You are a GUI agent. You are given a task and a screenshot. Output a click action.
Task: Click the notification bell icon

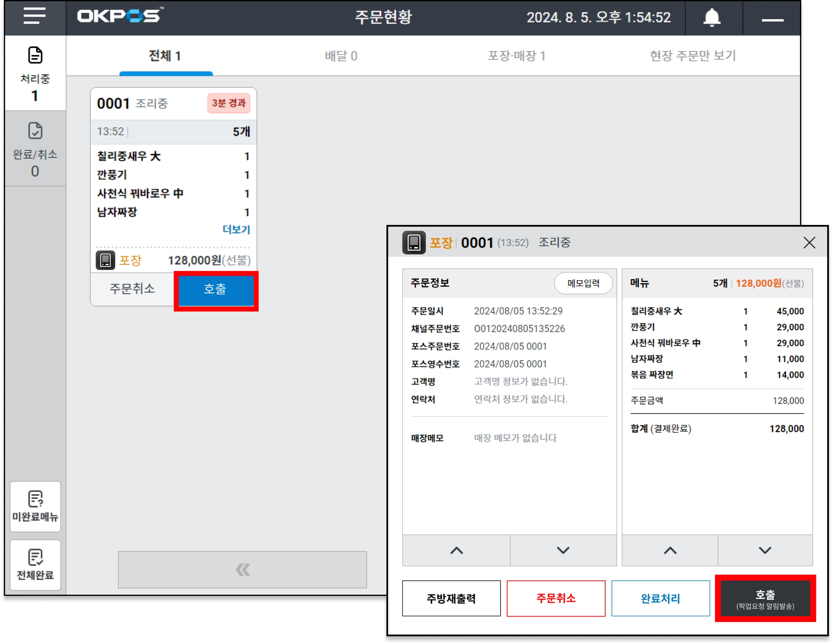coord(712,18)
